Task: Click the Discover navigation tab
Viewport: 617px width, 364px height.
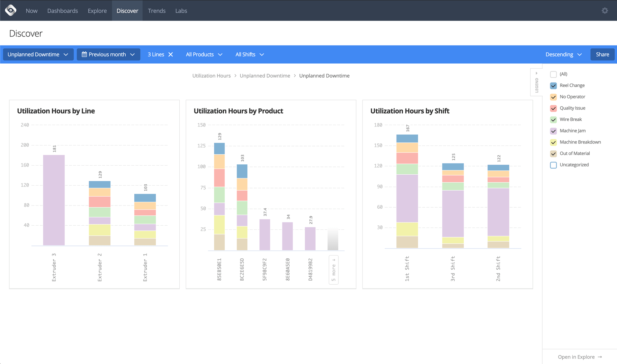Action: (128, 11)
